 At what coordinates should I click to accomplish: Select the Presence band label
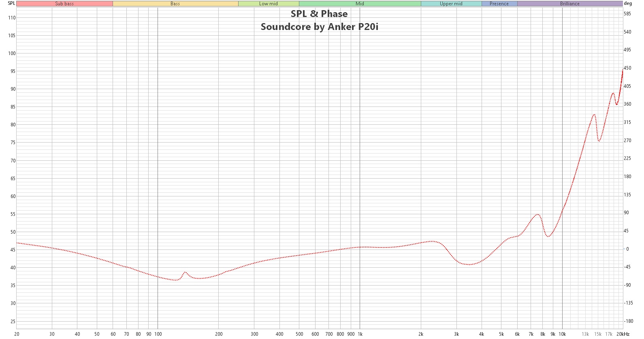[x=499, y=4]
